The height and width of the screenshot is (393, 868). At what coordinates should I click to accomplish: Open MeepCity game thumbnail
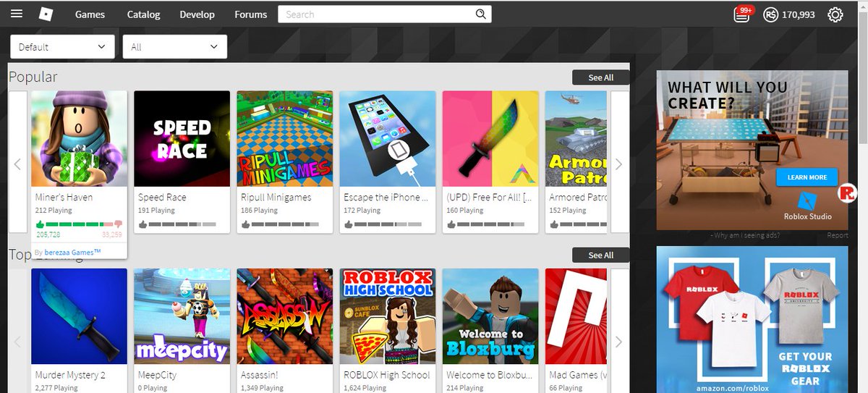[x=182, y=316]
